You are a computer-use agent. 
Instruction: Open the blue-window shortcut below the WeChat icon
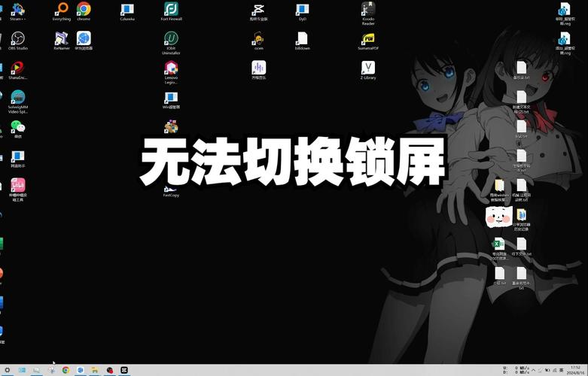click(x=17, y=159)
